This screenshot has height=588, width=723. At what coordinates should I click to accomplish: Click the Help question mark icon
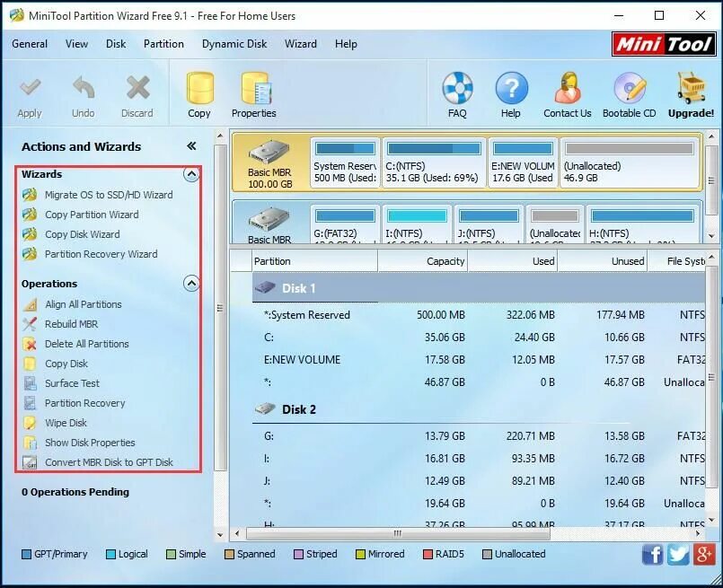coord(511,88)
